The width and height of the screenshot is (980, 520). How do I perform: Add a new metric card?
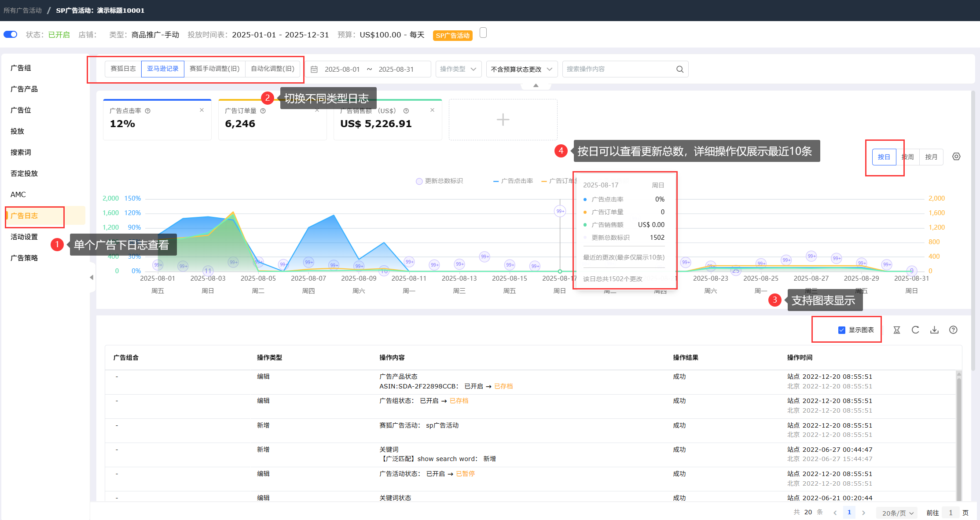tap(503, 119)
